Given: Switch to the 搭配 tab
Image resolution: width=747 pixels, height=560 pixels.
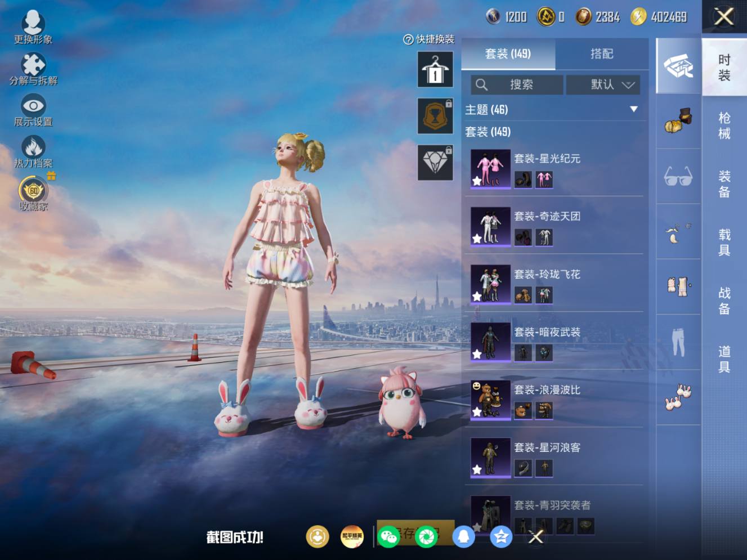Looking at the screenshot, I should pyautogui.click(x=602, y=54).
